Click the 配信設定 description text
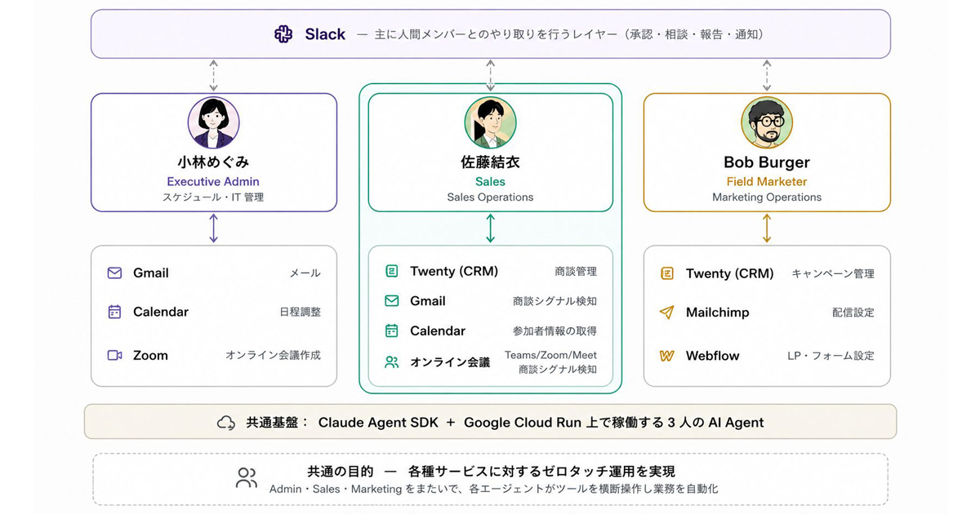The image size is (980, 514). pos(853,312)
